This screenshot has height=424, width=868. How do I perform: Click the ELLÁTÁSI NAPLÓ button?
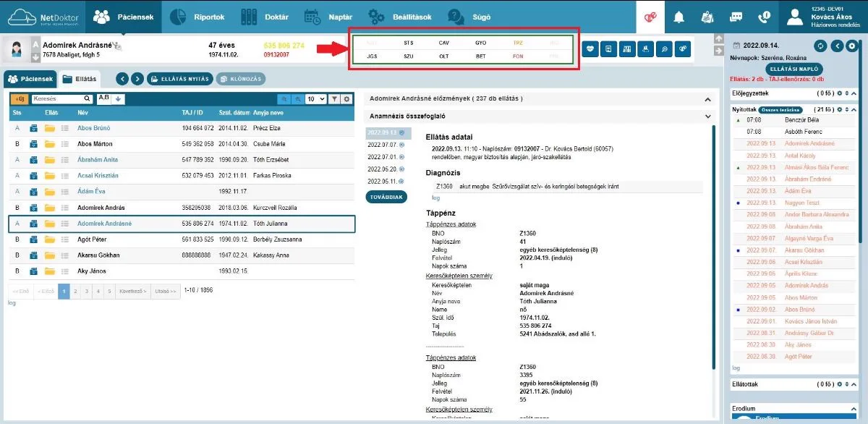(x=793, y=68)
